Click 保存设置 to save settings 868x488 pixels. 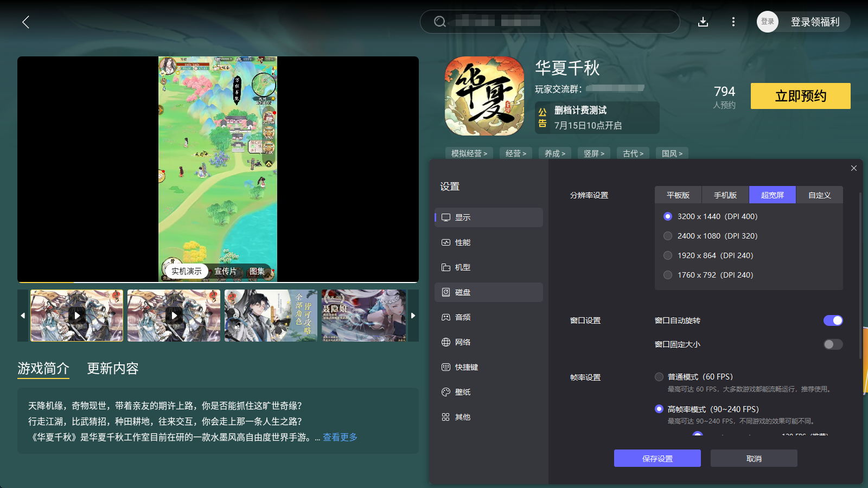[x=658, y=458]
